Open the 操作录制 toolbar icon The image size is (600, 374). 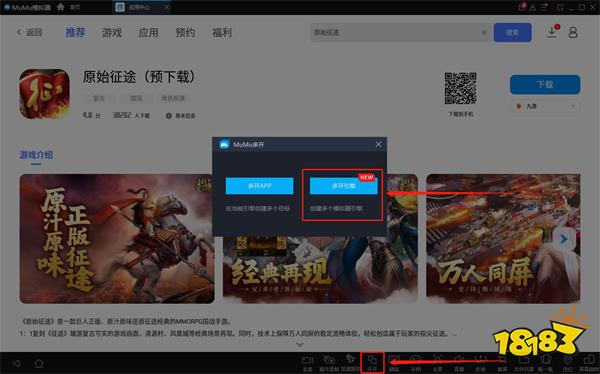329,363
